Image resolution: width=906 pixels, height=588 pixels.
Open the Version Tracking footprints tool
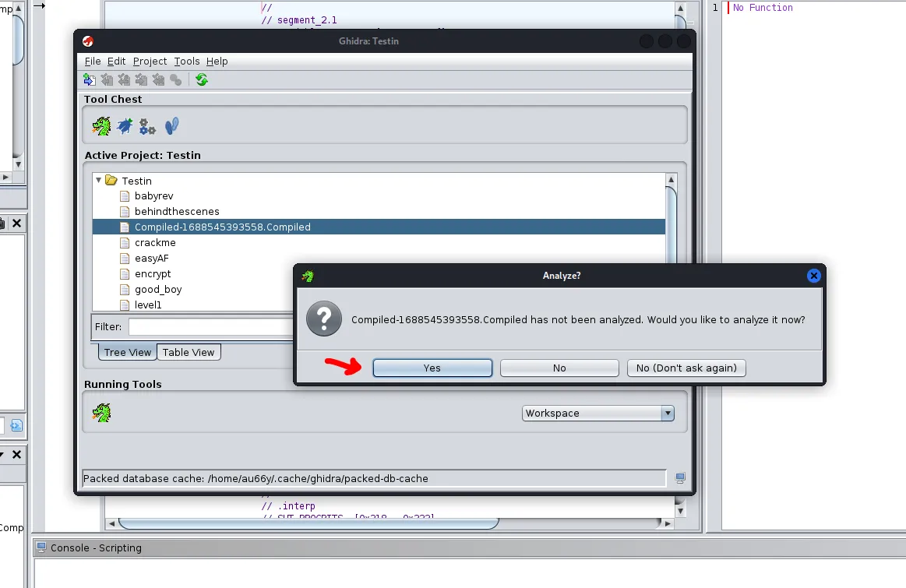click(x=171, y=126)
